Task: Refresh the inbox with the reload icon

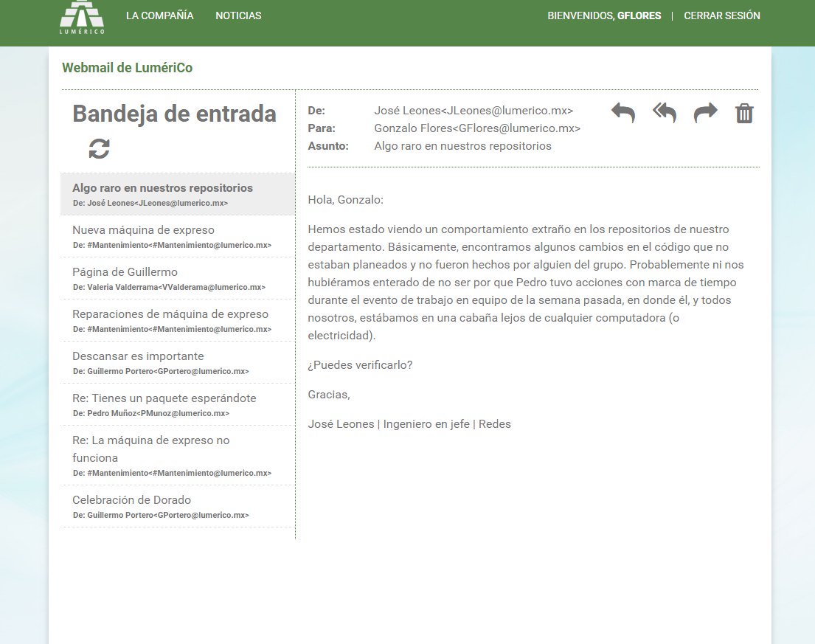Action: (x=100, y=149)
